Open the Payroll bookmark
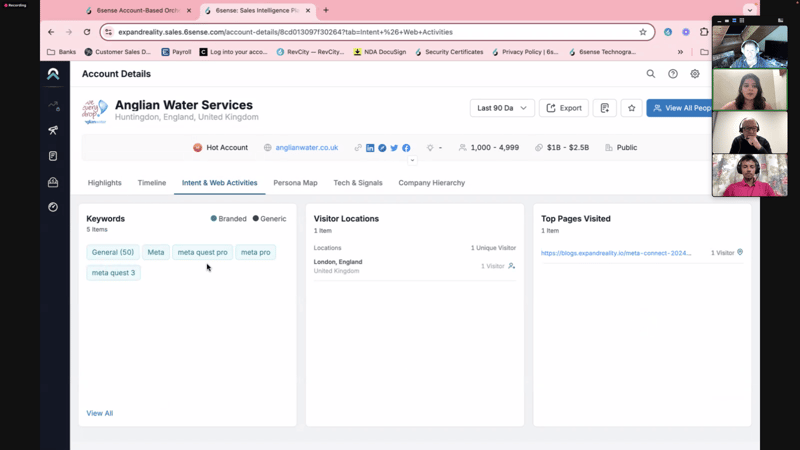 [x=176, y=52]
